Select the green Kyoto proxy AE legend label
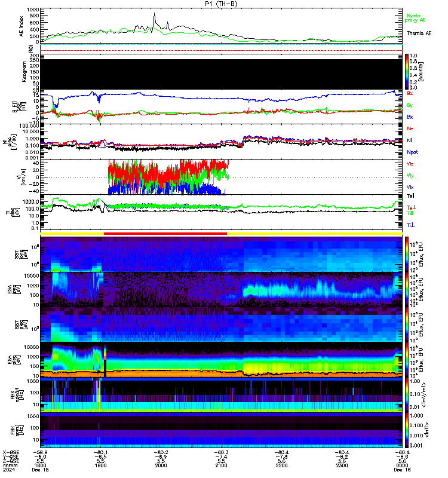This screenshot has width=448, height=478. click(415, 18)
